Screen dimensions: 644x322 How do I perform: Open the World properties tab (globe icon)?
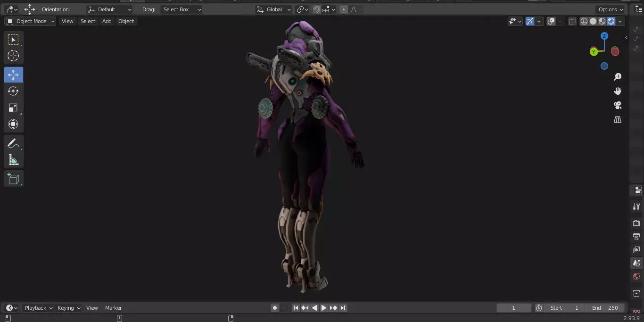click(x=636, y=276)
